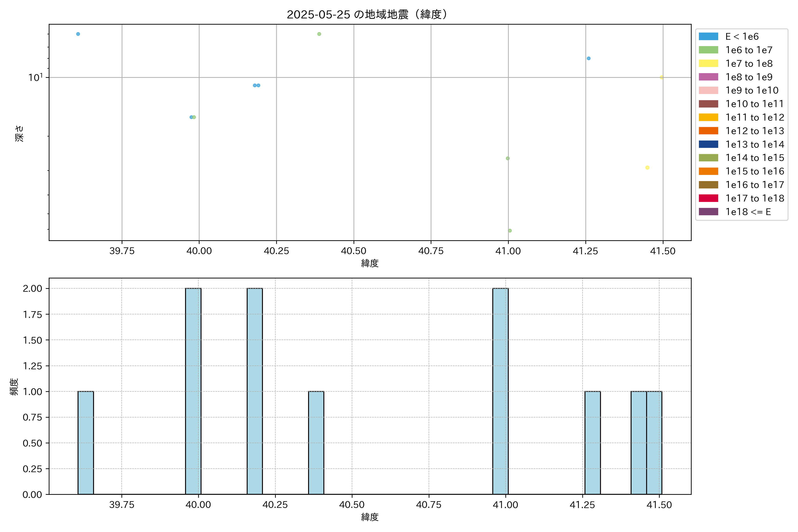Click the blue 'E < 1e6' legend swatch

click(x=708, y=37)
